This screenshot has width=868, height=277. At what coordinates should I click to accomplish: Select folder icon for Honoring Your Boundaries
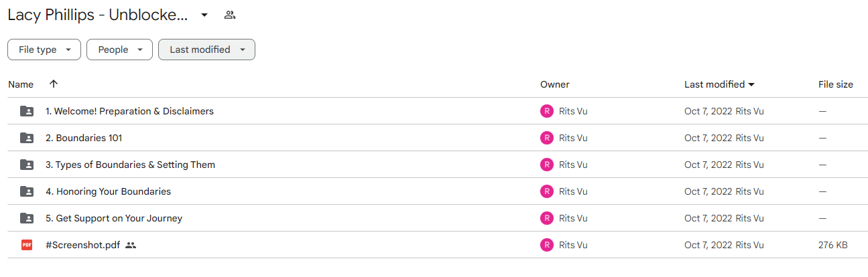coord(27,191)
